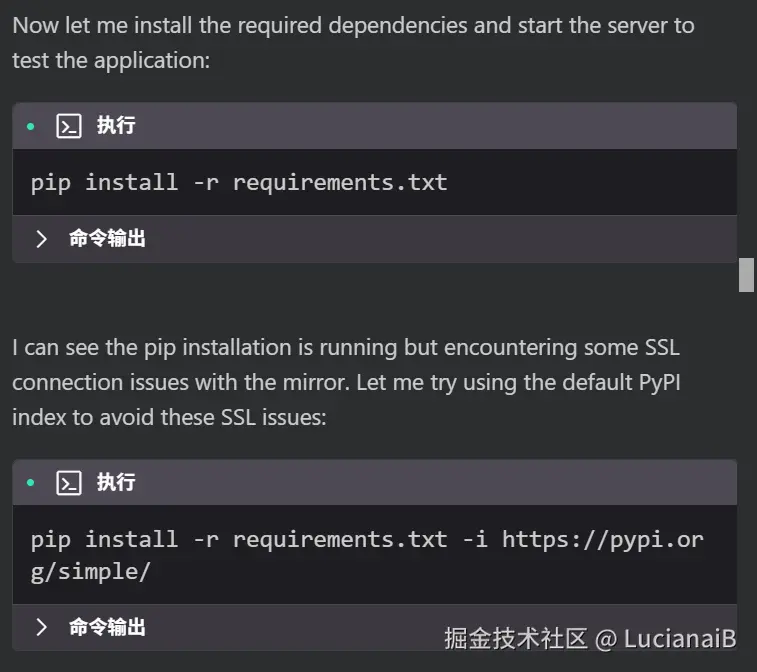Select the first 执行 label
The width and height of the screenshot is (757, 672).
point(115,126)
